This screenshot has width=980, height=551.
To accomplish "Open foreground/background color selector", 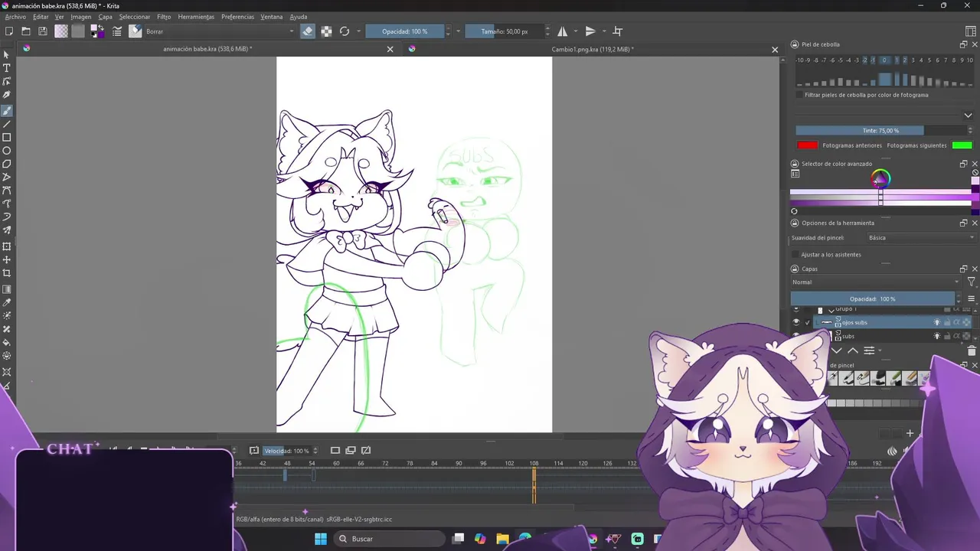I will [x=97, y=31].
